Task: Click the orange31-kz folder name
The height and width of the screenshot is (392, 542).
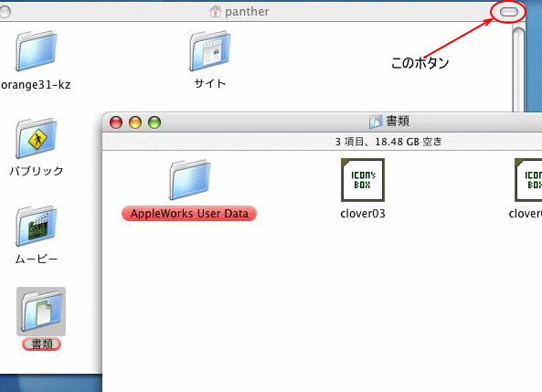Action: coord(36,85)
